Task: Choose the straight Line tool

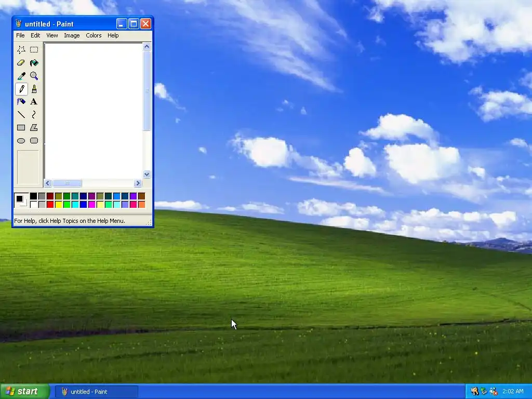Action: tap(21, 115)
